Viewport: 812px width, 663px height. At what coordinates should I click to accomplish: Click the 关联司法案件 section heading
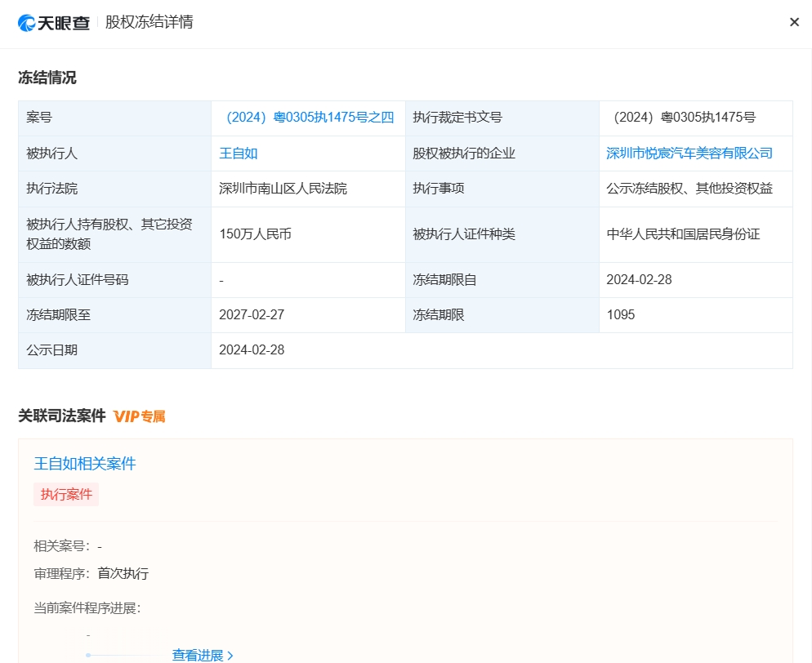61,415
